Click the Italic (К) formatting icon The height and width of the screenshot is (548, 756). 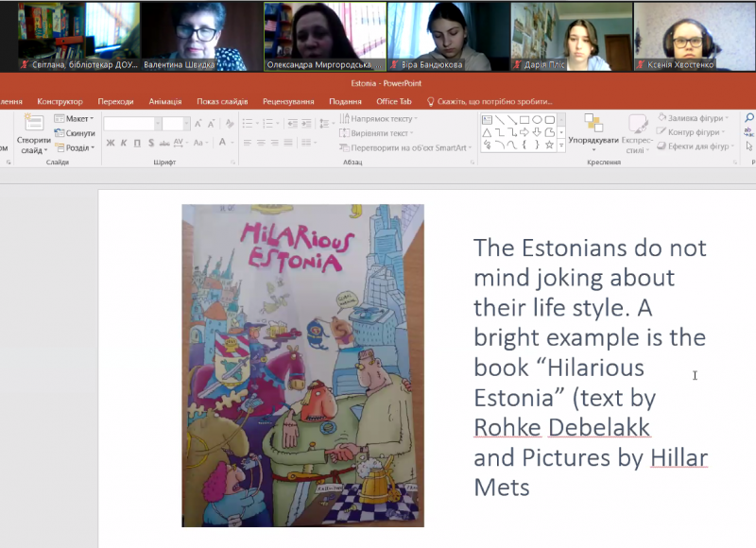click(124, 143)
